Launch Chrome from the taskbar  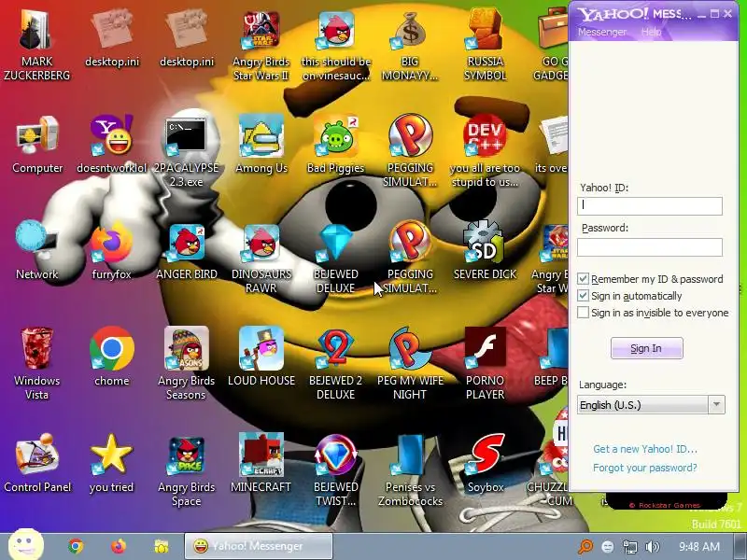pyautogui.click(x=76, y=546)
